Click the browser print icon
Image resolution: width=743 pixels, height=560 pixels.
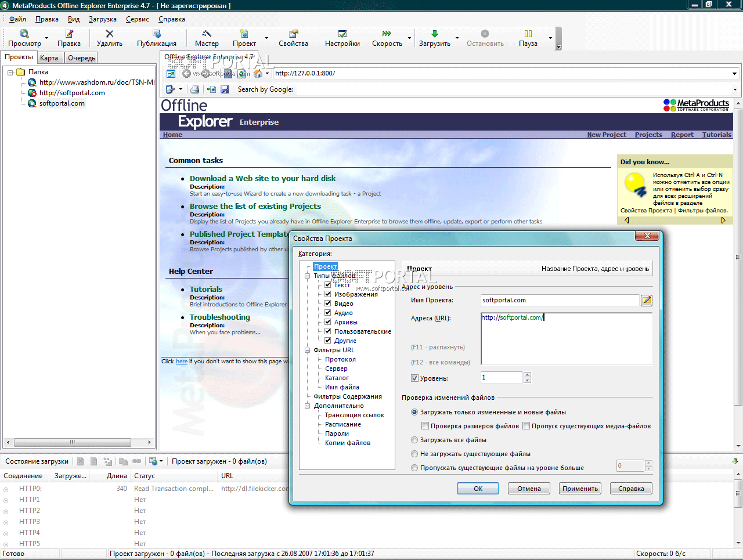click(x=195, y=89)
